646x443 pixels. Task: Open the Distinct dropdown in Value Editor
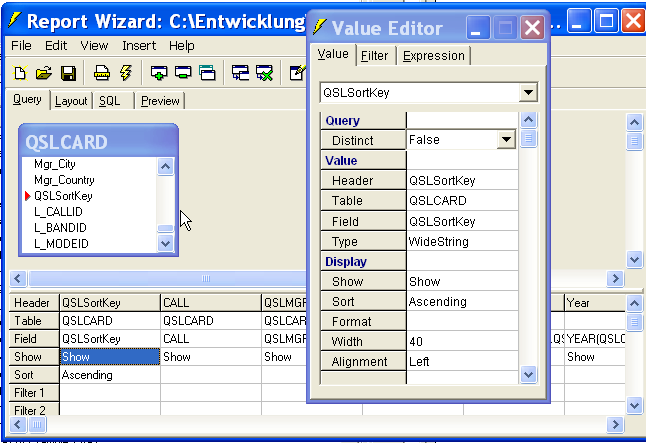tap(506, 140)
